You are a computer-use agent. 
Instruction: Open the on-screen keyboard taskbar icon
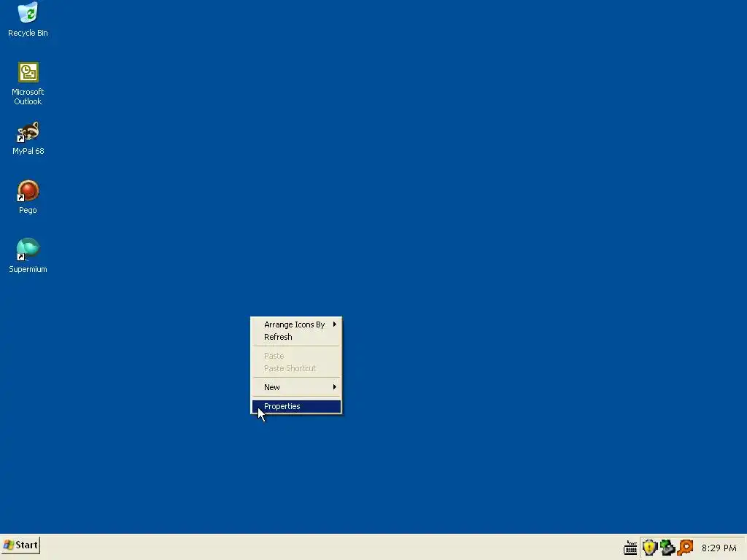click(630, 548)
